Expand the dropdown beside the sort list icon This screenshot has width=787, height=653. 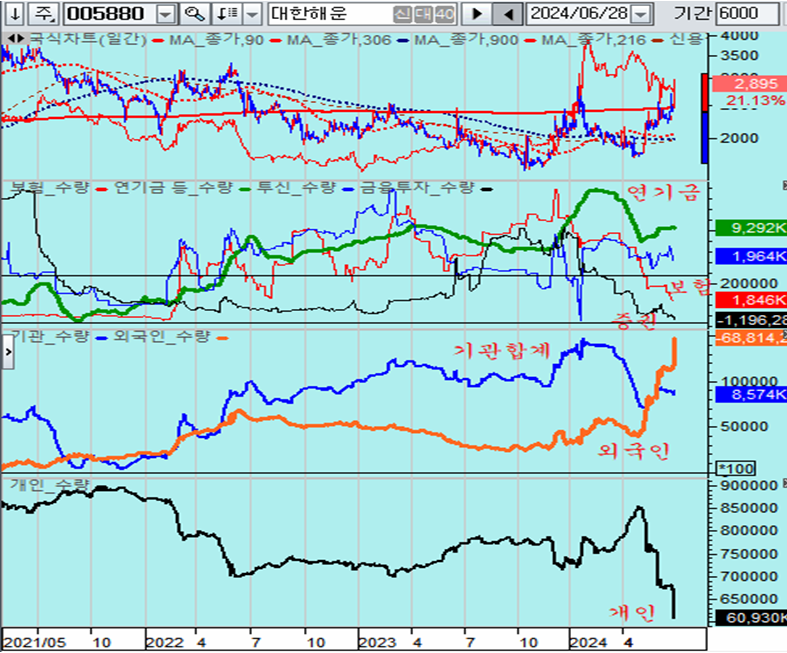click(x=252, y=14)
